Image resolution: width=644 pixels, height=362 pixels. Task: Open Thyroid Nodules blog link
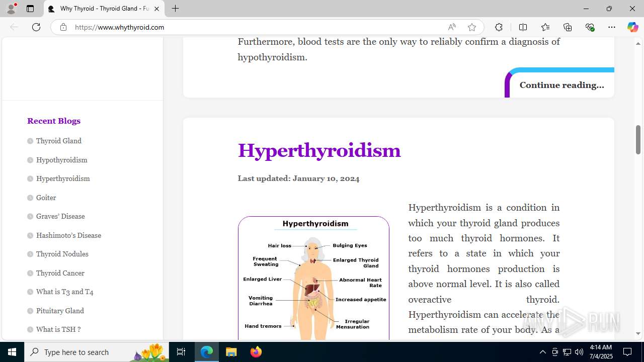[62, 254]
